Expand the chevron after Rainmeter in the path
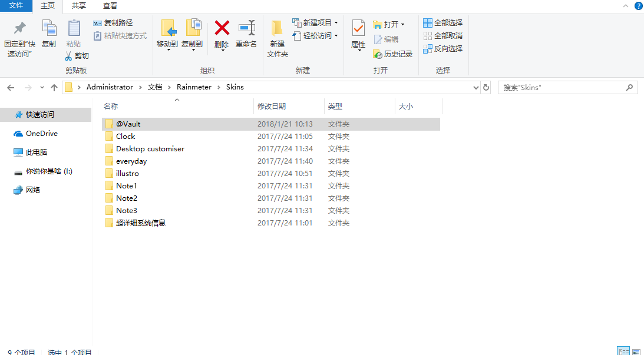644x355 pixels. coord(219,87)
